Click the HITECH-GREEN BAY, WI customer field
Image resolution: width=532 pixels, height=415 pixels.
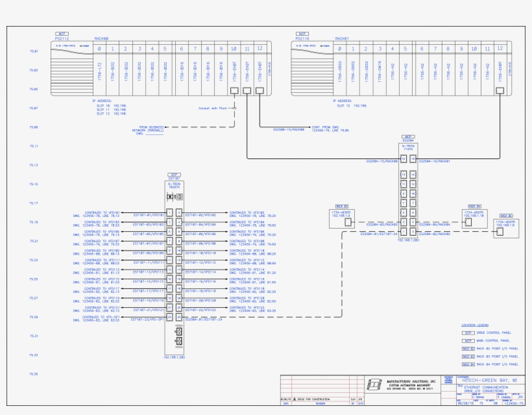490,380
